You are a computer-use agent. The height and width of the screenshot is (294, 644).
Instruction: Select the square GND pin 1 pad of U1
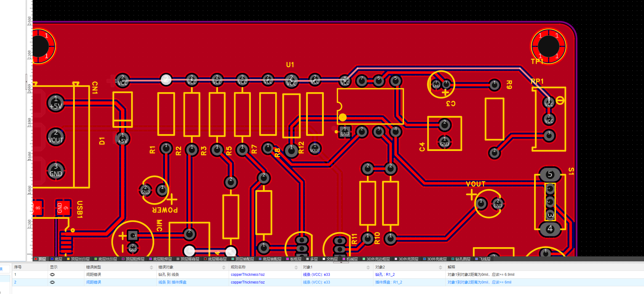click(x=345, y=132)
